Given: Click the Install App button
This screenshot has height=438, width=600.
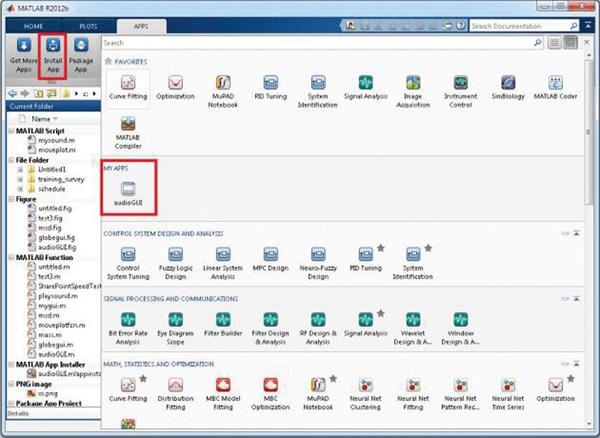Looking at the screenshot, I should click(53, 55).
